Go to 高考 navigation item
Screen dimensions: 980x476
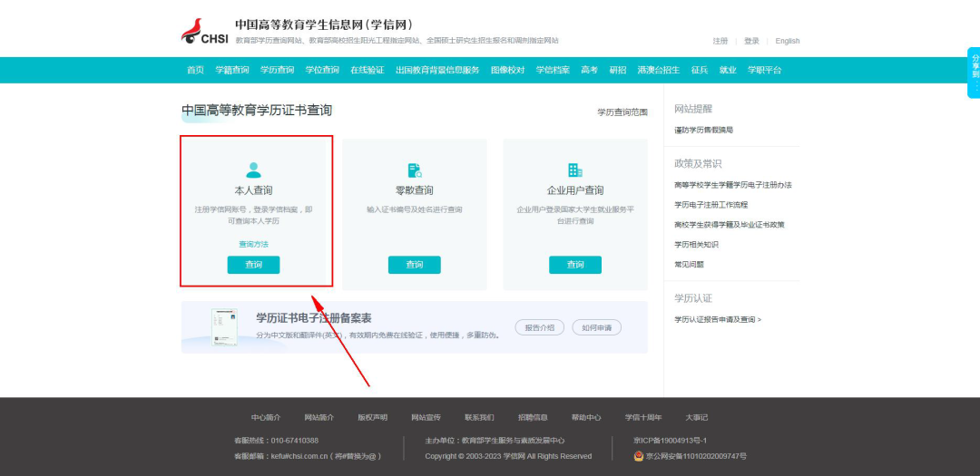pos(590,70)
